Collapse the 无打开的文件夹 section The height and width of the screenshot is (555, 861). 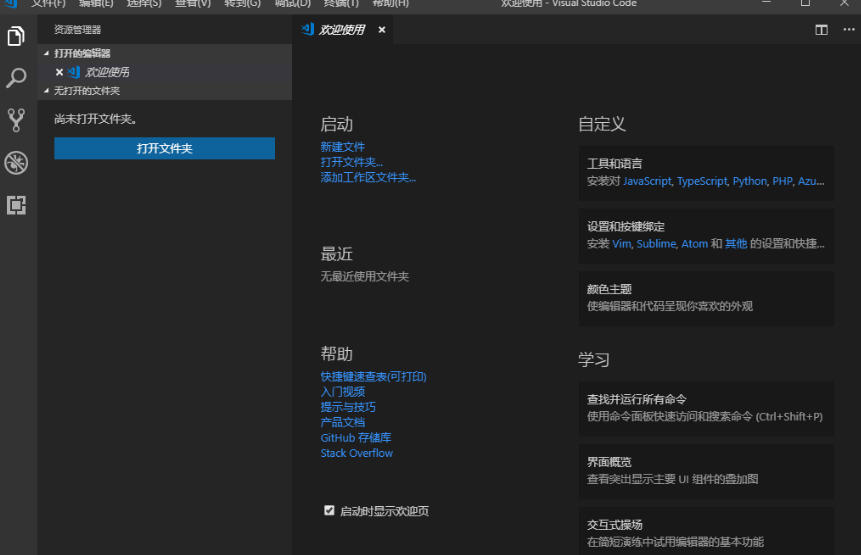tap(46, 91)
